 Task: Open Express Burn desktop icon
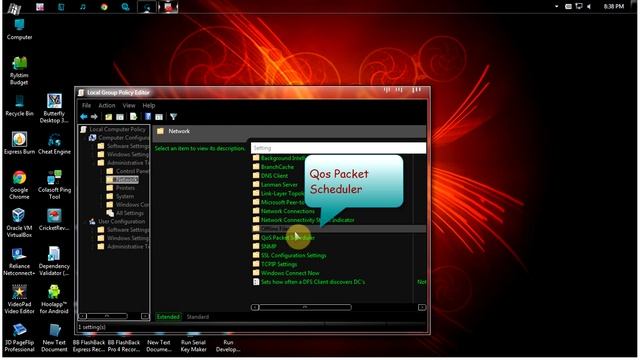(19, 144)
